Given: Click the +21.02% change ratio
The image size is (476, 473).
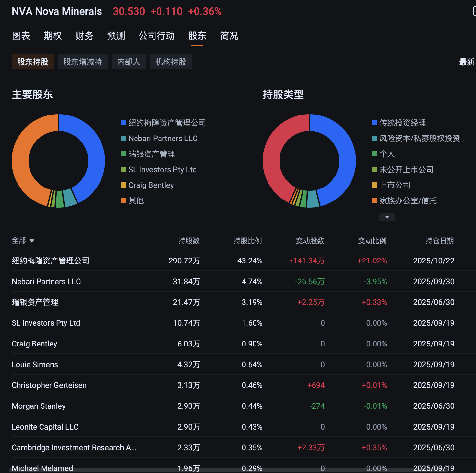Looking at the screenshot, I should point(372,261).
